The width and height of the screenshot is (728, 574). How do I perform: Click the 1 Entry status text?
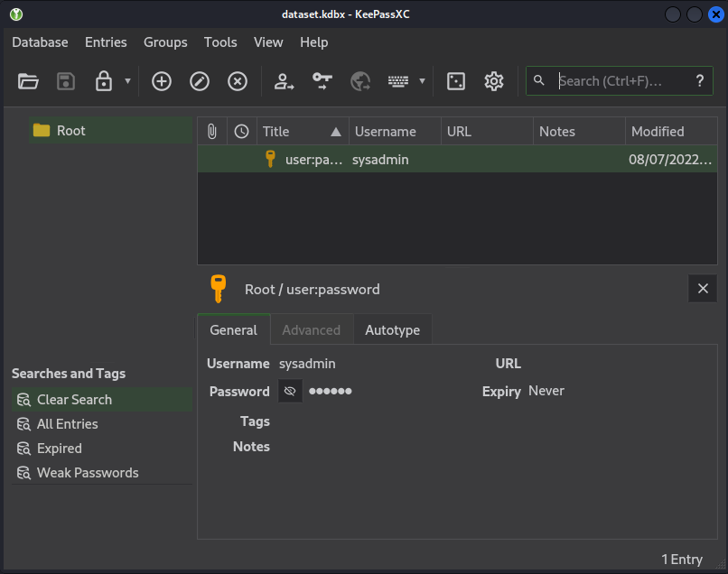tap(682, 560)
